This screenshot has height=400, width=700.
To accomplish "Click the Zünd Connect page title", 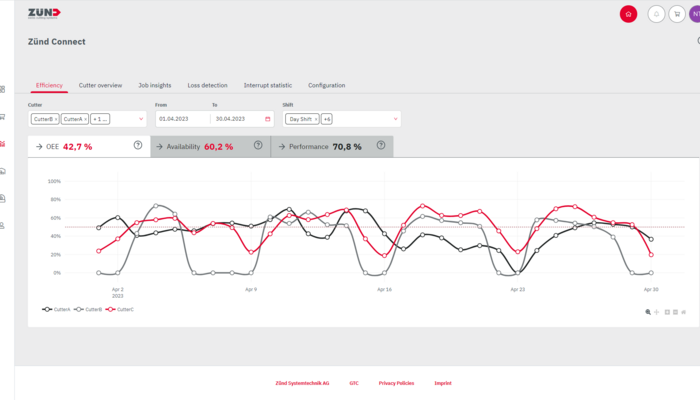I will click(57, 42).
